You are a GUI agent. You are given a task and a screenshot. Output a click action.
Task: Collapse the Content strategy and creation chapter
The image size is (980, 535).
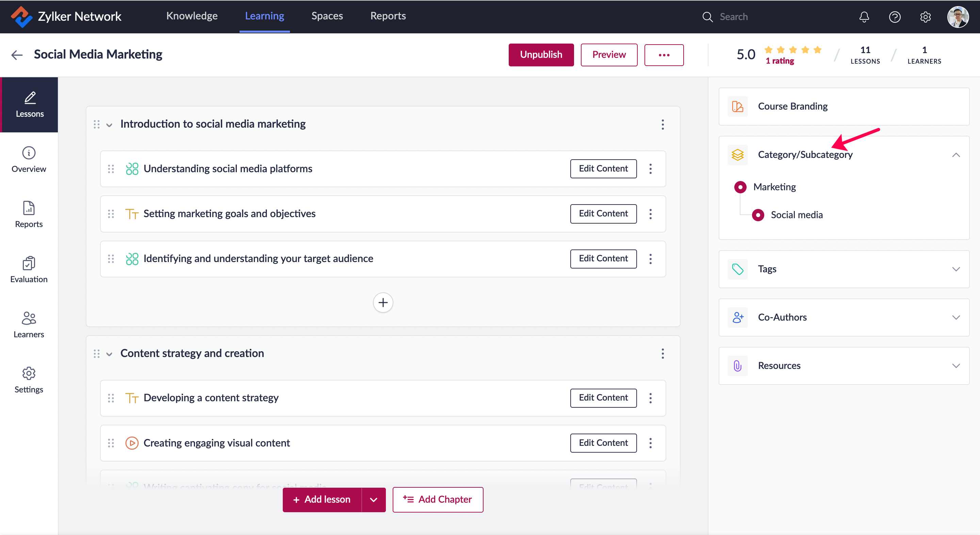(109, 354)
